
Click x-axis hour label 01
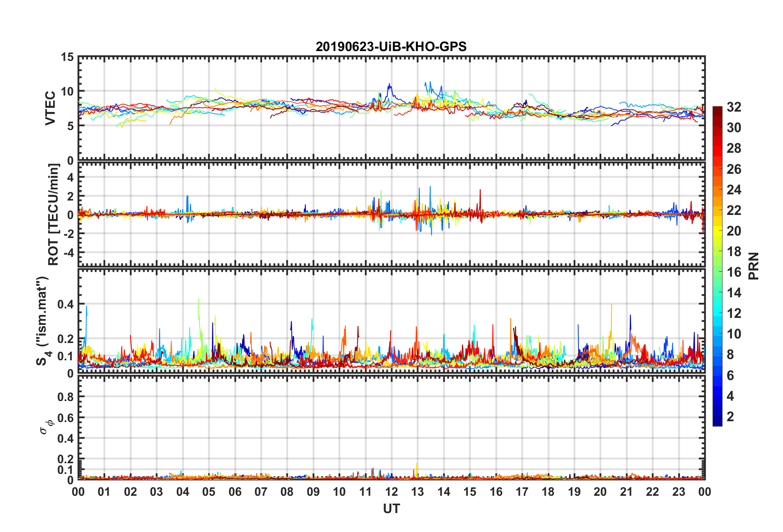pos(104,492)
